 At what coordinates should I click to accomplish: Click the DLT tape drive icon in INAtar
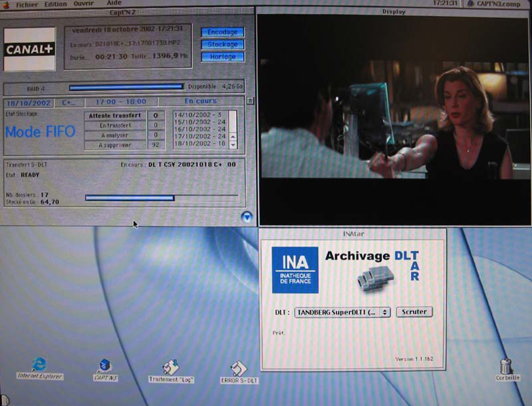375,279
